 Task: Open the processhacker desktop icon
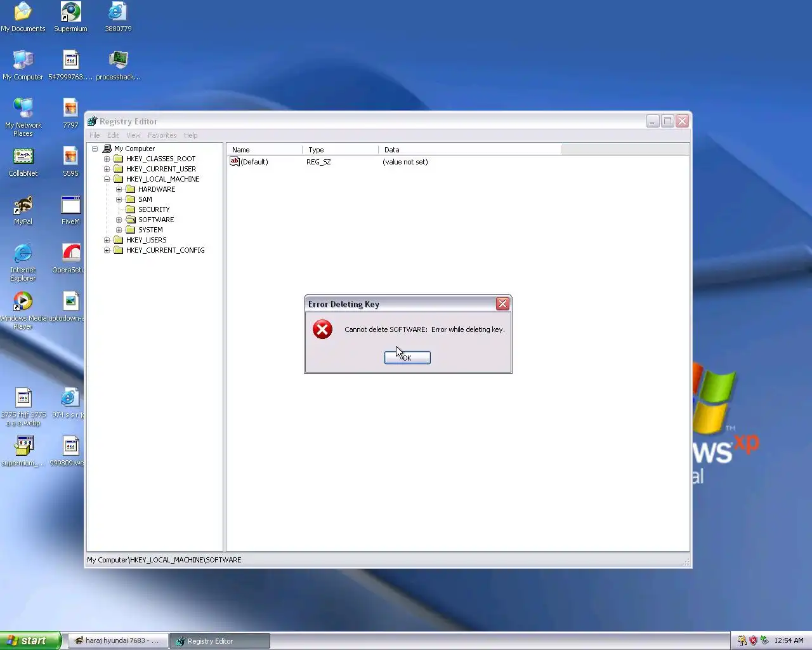point(118,65)
